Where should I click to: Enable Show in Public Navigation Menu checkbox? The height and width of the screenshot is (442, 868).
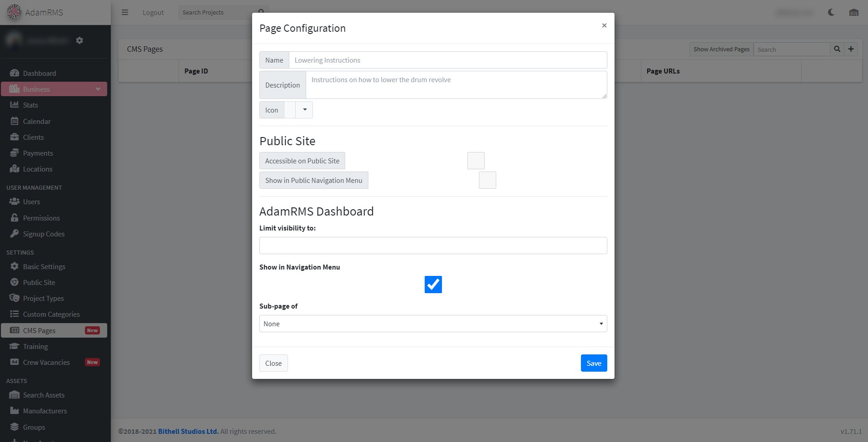pyautogui.click(x=487, y=180)
